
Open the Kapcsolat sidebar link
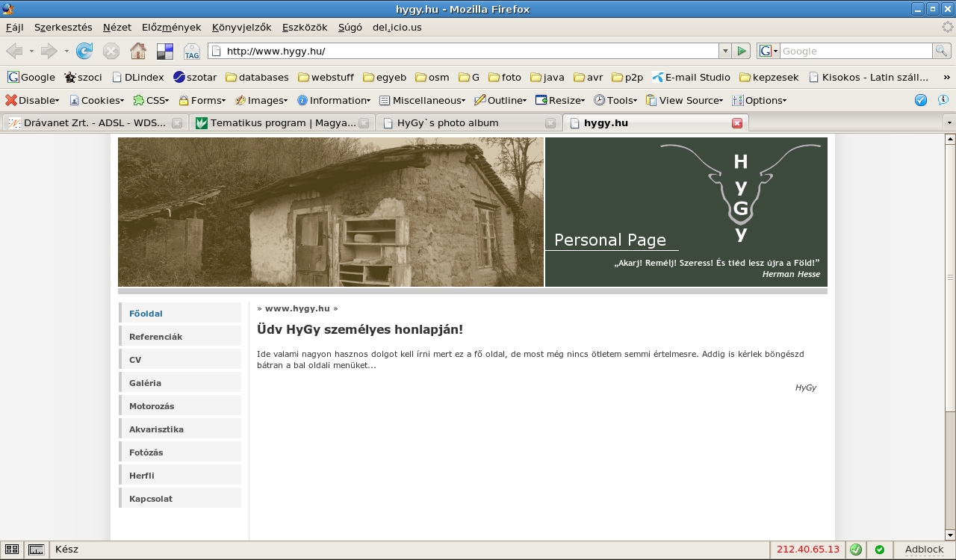click(x=180, y=499)
